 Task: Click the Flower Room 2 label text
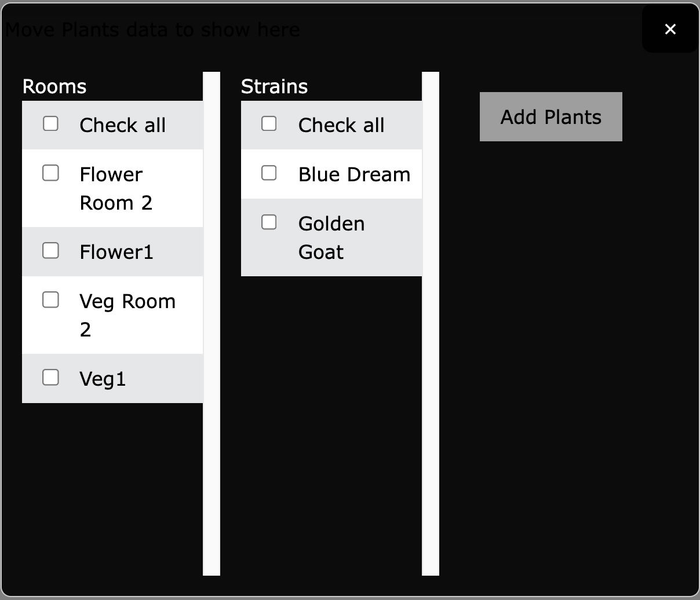tap(116, 188)
